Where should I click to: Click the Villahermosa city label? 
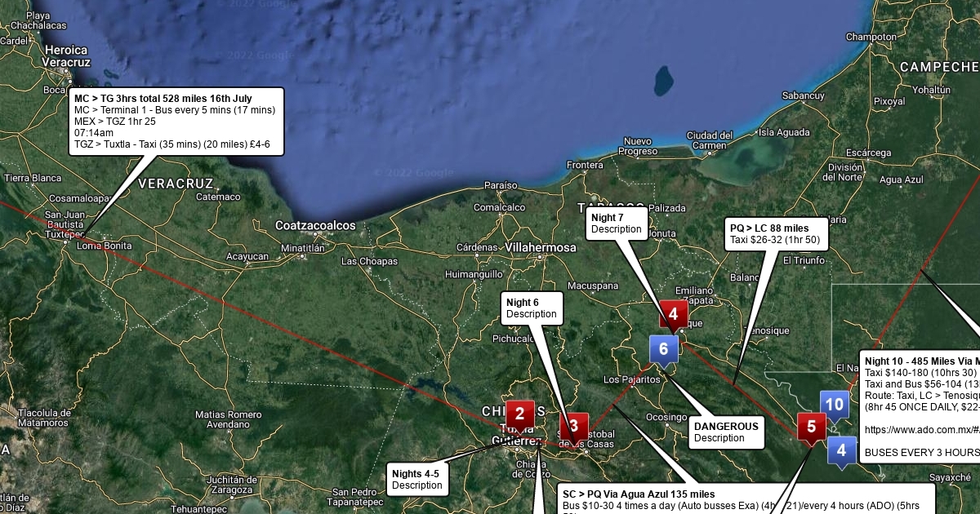[541, 247]
